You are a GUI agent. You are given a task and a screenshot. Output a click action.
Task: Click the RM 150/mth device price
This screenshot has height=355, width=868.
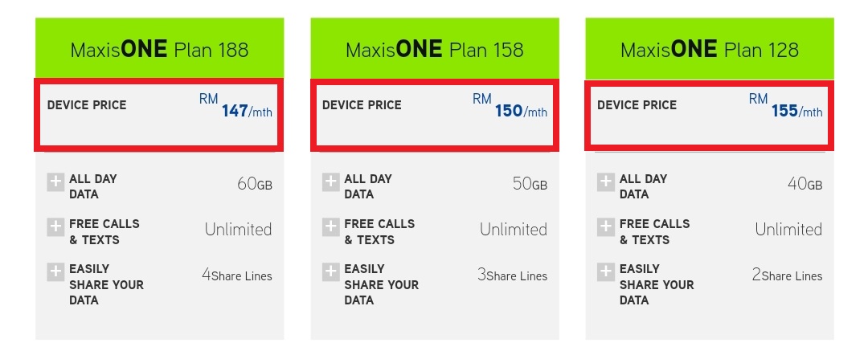coord(510,108)
